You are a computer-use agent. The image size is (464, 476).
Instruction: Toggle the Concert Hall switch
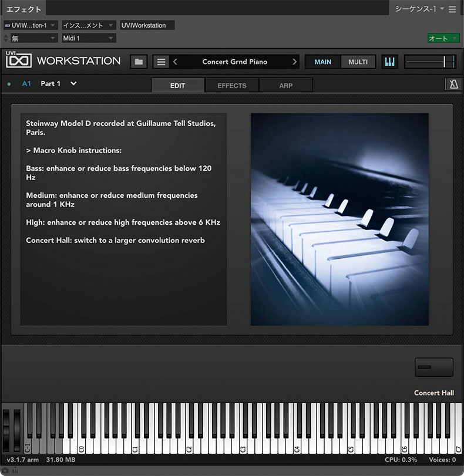(x=434, y=367)
